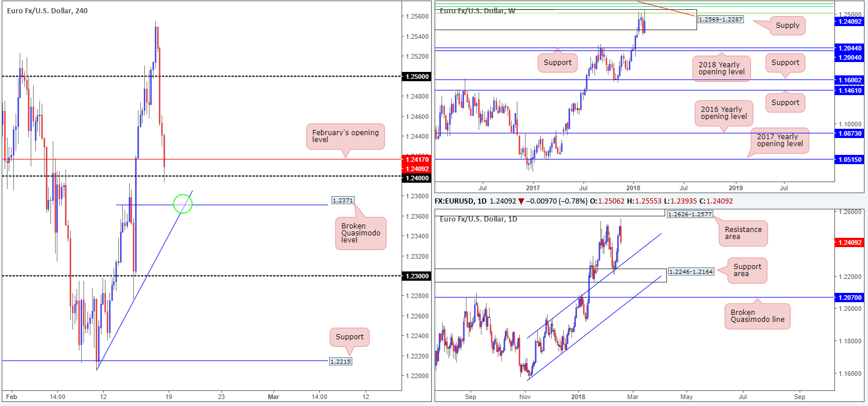
Task: Click 'Nov' on the daily time axis
Action: [x=524, y=397]
